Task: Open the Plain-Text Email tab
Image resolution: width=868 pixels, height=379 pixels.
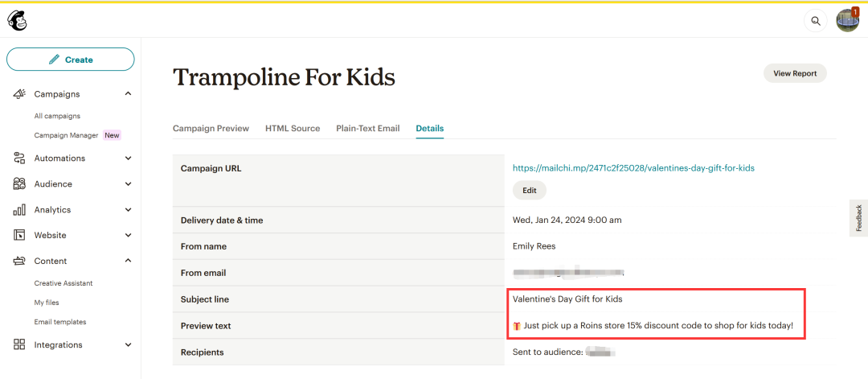Action: 367,129
